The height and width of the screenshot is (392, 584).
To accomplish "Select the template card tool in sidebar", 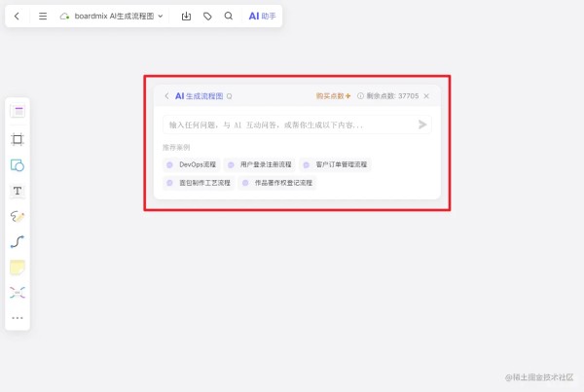I will [18, 111].
